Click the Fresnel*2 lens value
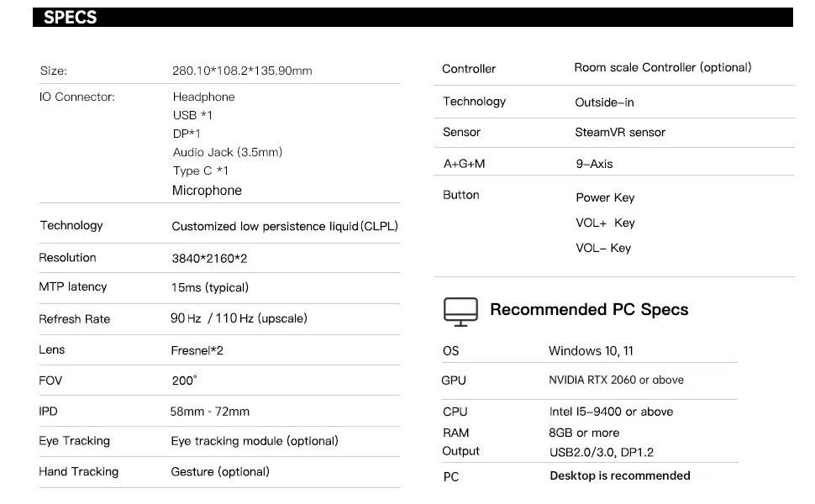 197,350
